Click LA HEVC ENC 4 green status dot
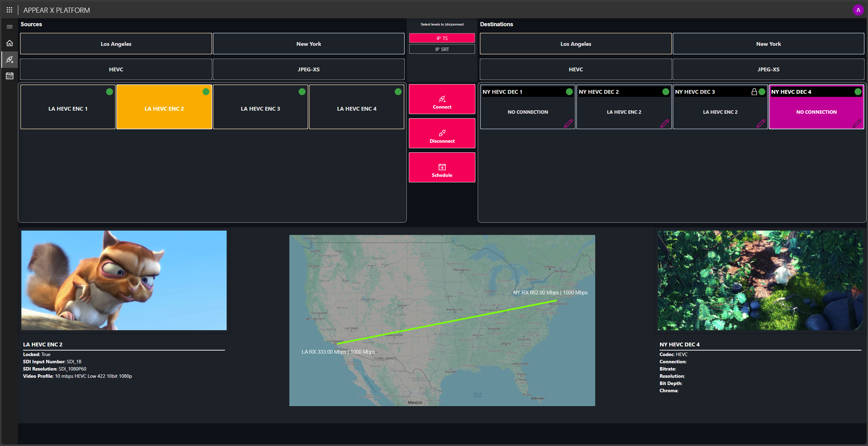868x446 pixels. (398, 92)
